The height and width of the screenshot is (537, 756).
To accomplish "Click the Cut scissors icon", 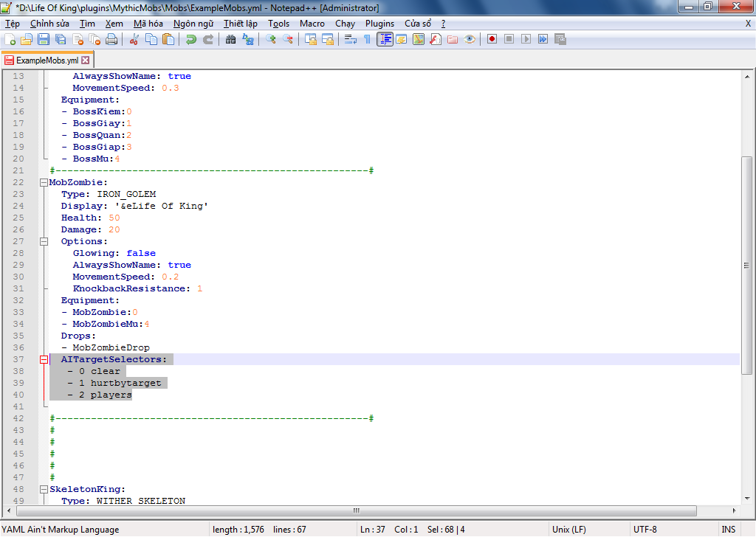I will point(134,39).
